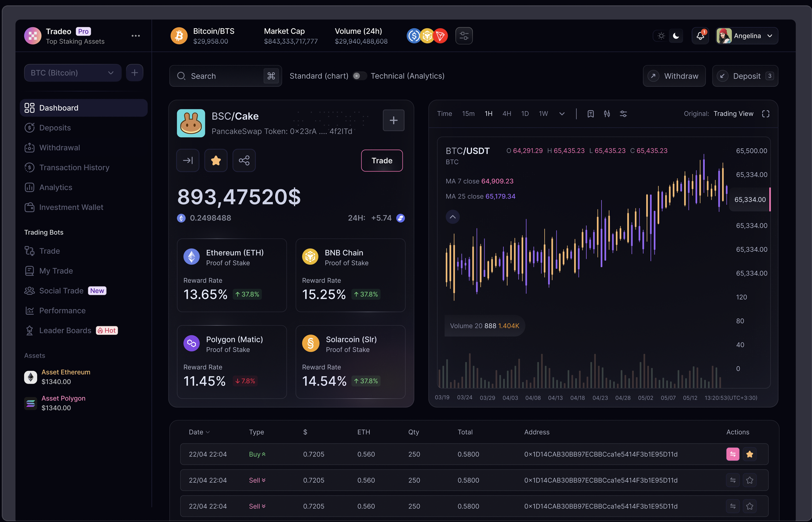
Task: Open filter settings icon next to coin logos
Action: pyautogui.click(x=464, y=36)
